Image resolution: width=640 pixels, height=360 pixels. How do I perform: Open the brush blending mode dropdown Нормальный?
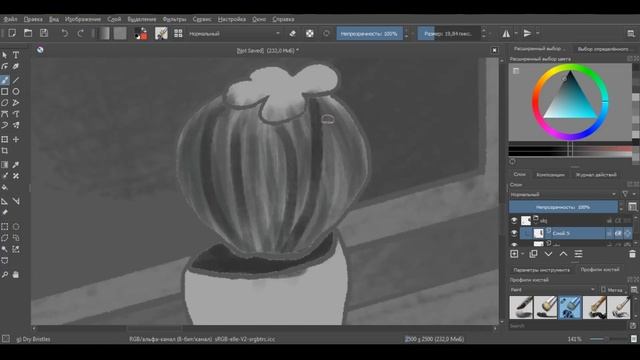click(x=234, y=33)
